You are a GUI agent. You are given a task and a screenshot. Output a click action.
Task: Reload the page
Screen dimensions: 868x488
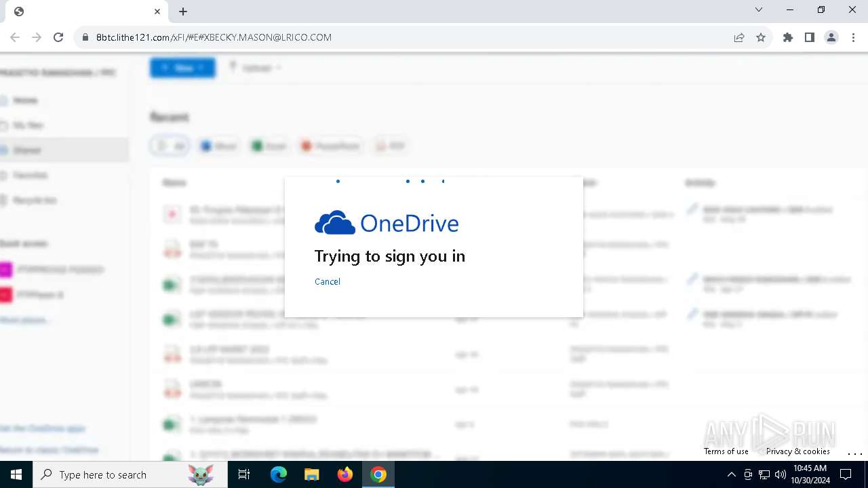click(x=58, y=37)
